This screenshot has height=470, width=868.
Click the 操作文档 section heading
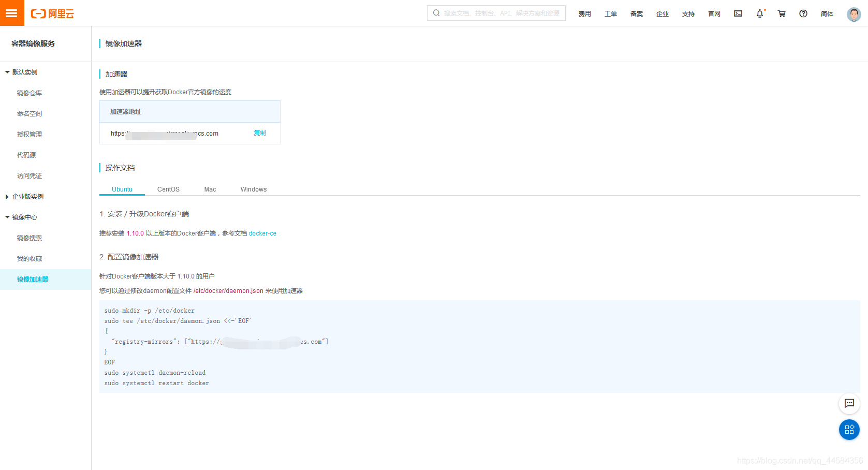click(120, 168)
